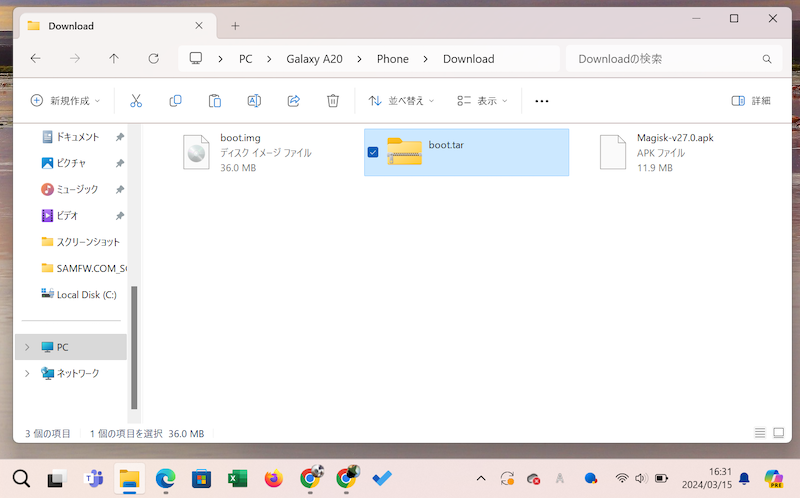Viewport: 800px width, 498px height.
Task: Click the Copy icon in toolbar
Action: point(175,101)
